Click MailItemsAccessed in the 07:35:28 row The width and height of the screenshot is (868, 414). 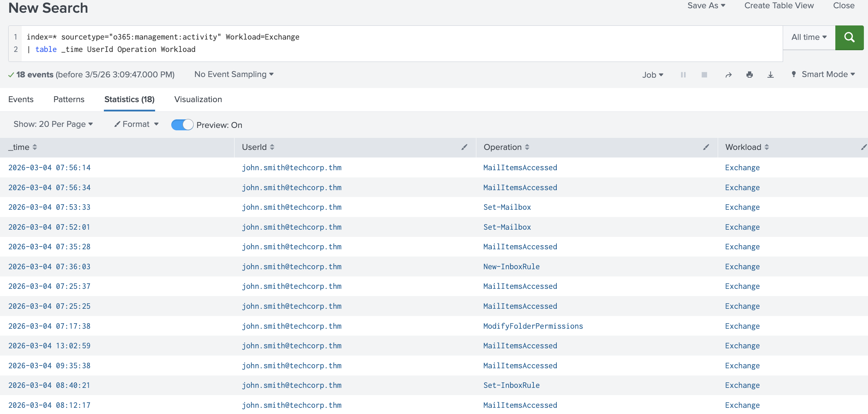520,247
